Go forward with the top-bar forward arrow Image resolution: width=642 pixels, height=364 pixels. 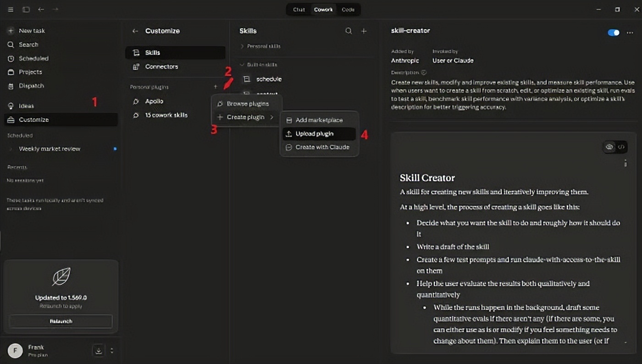pyautogui.click(x=55, y=10)
